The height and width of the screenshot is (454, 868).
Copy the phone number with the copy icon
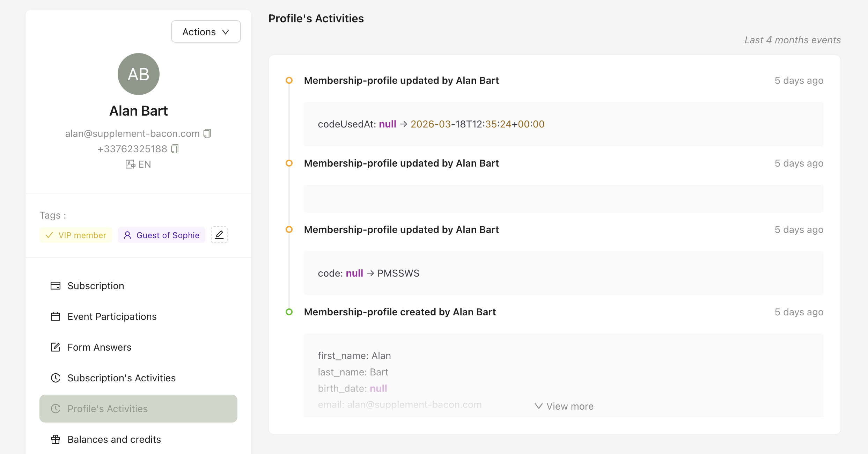click(x=175, y=149)
